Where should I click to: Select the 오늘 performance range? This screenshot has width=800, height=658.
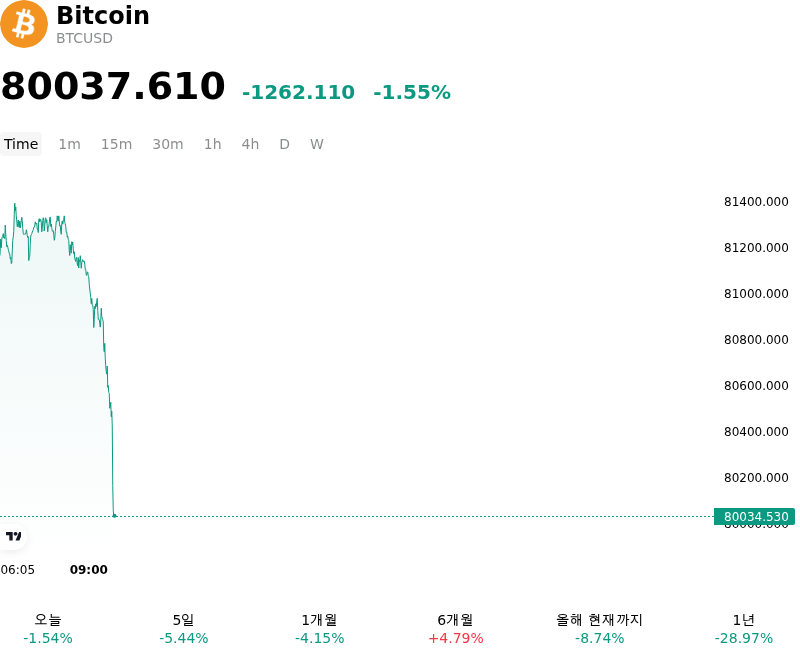click(x=48, y=628)
